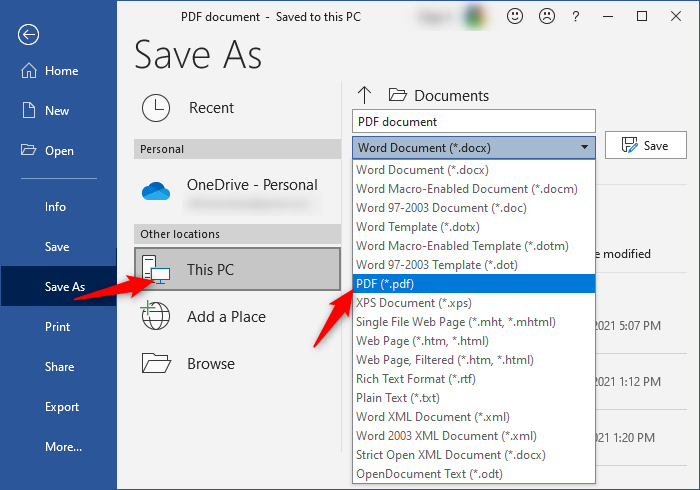
Task: Click the back arrow circle icon
Action: [28, 34]
